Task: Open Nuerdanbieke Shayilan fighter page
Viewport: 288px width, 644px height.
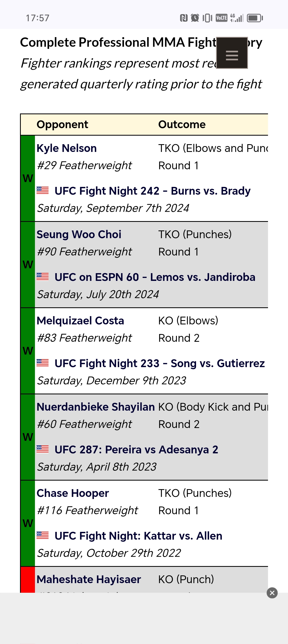Action: point(96,407)
